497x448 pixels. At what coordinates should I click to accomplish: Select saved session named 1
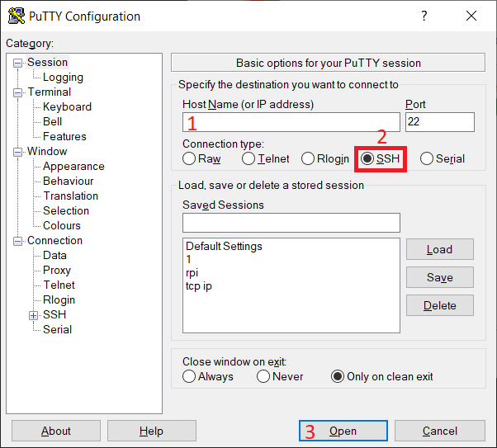[188, 260]
